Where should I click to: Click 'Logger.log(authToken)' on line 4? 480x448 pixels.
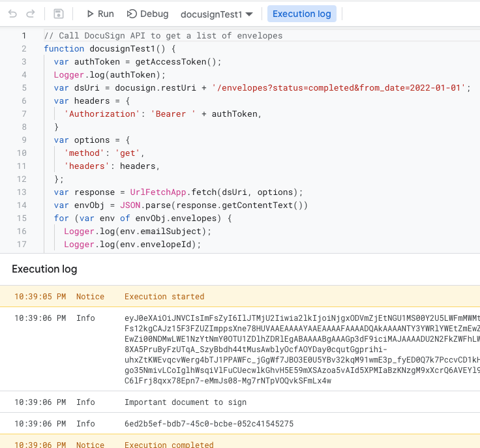(x=107, y=75)
